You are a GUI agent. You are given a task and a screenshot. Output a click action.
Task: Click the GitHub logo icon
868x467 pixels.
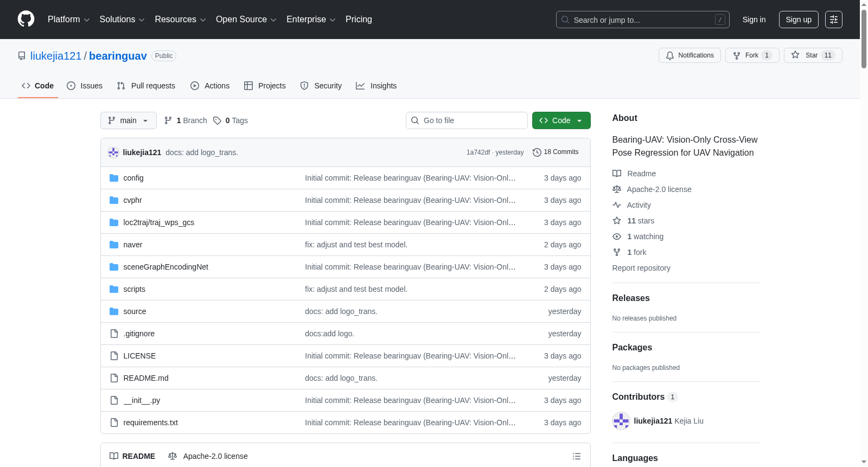[x=26, y=19]
